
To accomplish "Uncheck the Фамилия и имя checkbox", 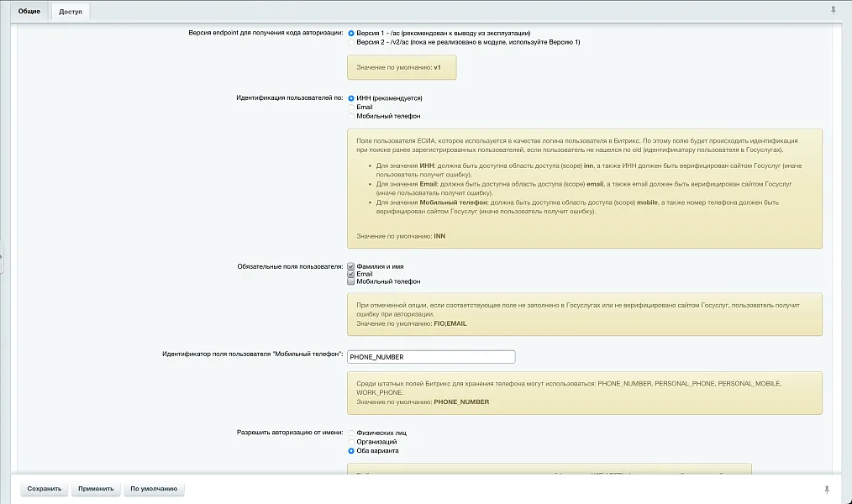I will [x=350, y=265].
